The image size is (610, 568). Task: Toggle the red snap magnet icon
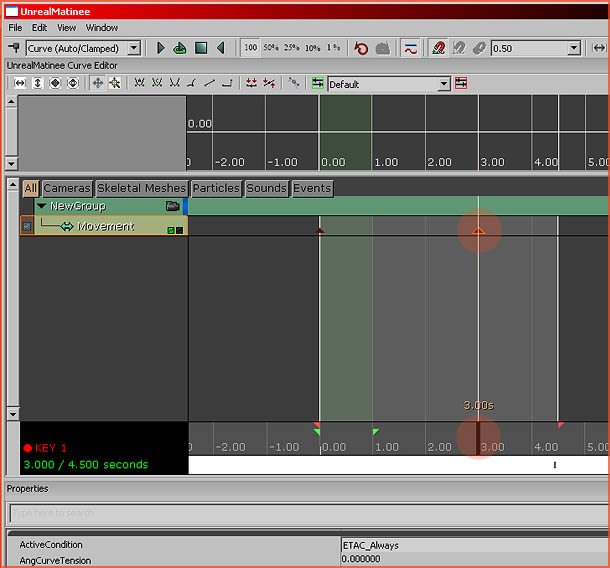tap(438, 48)
